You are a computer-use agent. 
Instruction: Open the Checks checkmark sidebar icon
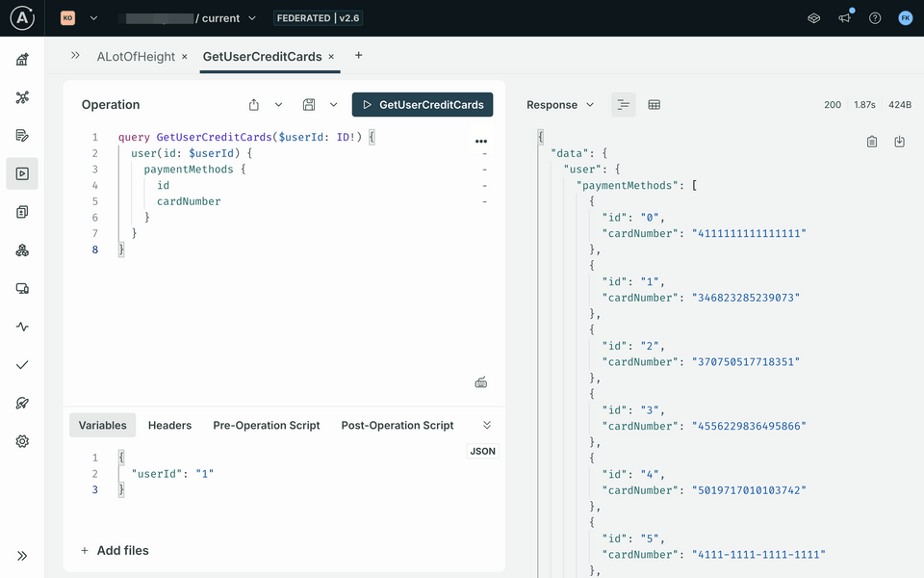click(22, 364)
